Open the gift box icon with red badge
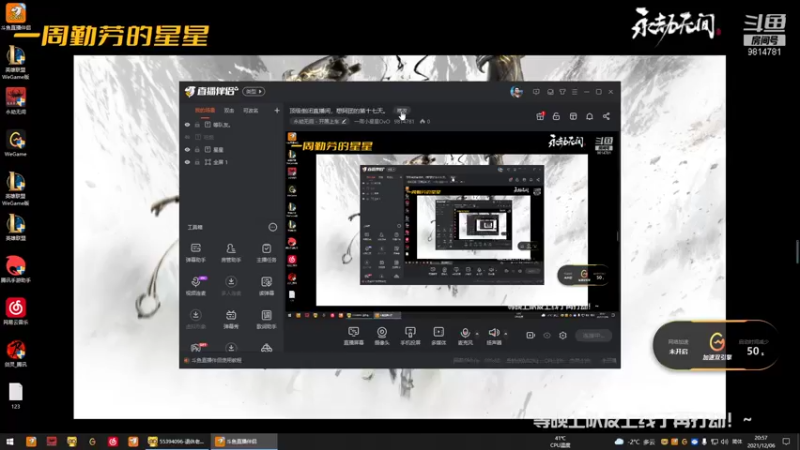Viewport: 800px width, 450px height. click(x=540, y=116)
